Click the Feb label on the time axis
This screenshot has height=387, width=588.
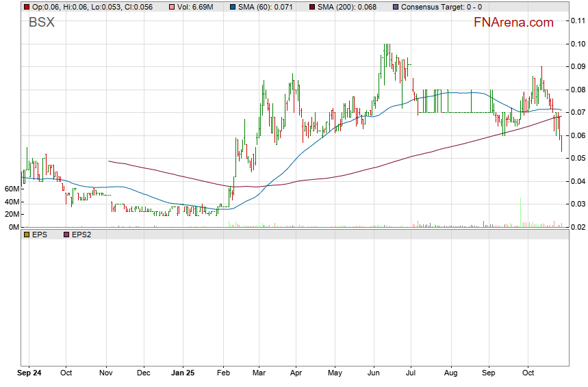[223, 374]
